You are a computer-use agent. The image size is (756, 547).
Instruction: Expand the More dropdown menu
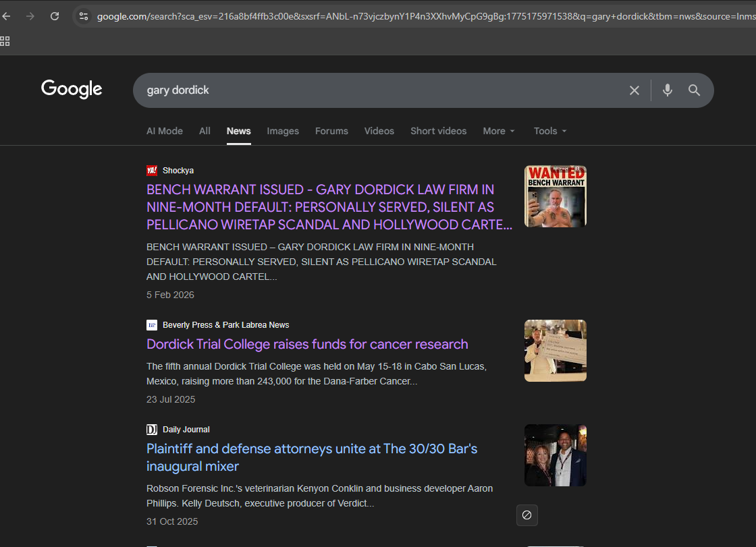click(499, 131)
